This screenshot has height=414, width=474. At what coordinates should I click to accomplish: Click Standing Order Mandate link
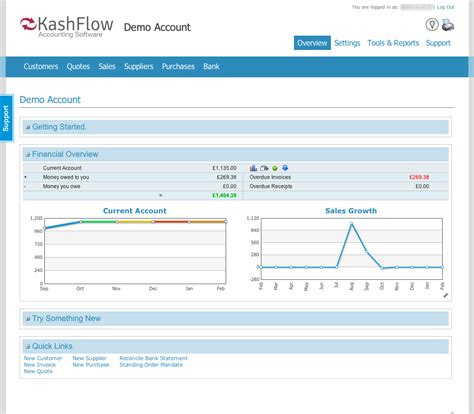pos(151,365)
